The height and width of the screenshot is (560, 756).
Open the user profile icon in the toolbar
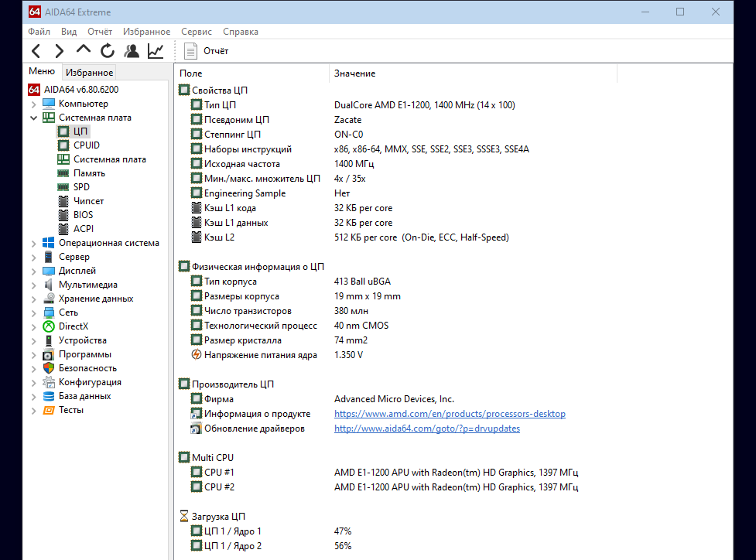click(131, 50)
